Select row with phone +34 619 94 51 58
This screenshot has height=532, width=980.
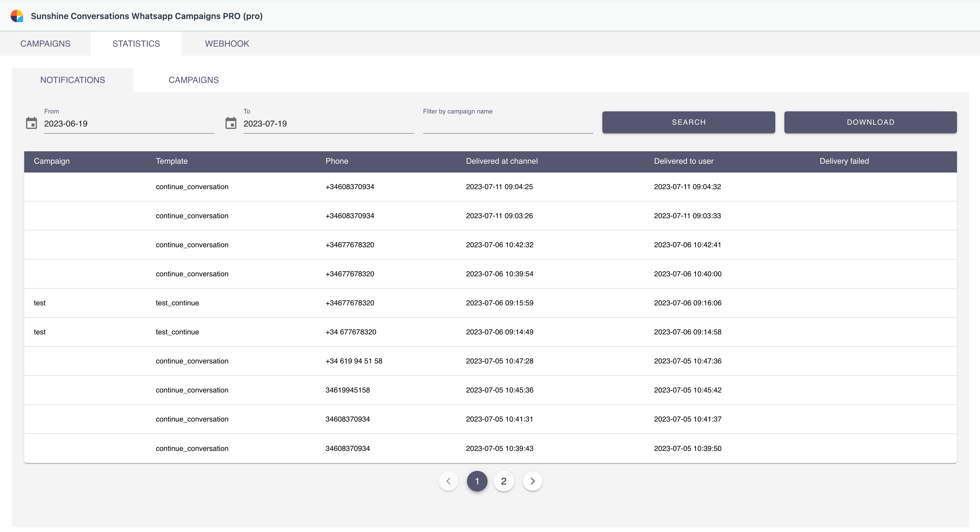pyautogui.click(x=353, y=361)
